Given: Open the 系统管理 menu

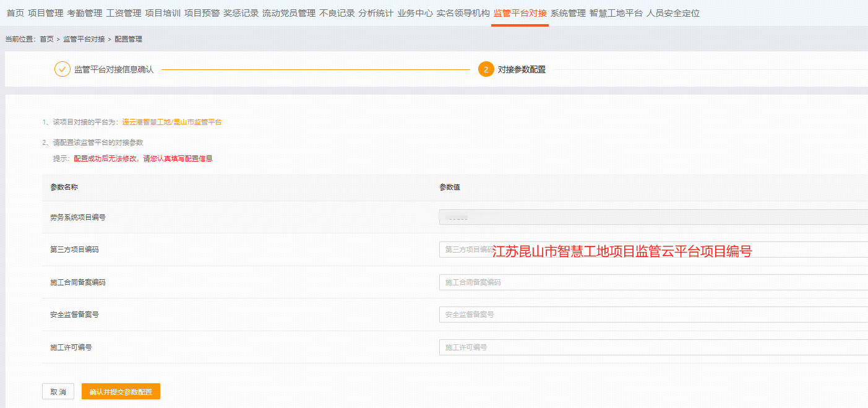Looking at the screenshot, I should [567, 13].
